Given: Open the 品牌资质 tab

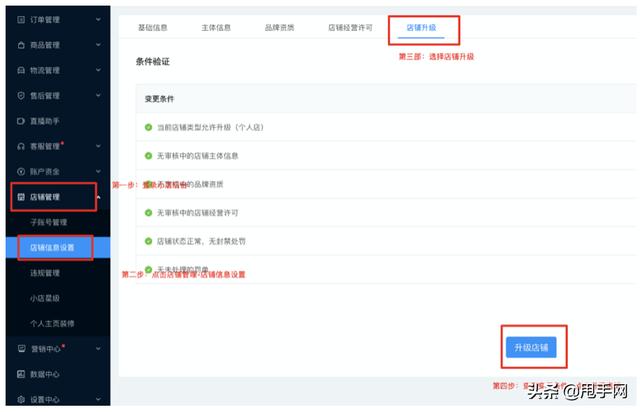Looking at the screenshot, I should 279,28.
